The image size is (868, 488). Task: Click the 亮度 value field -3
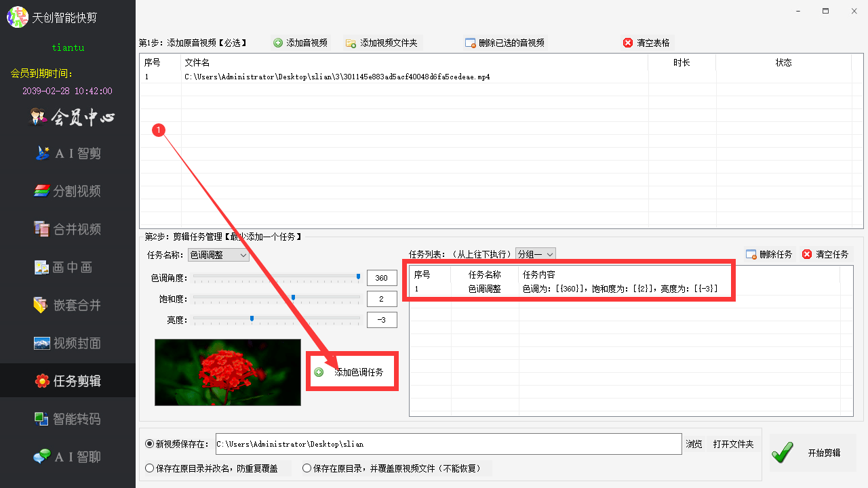[x=382, y=320]
